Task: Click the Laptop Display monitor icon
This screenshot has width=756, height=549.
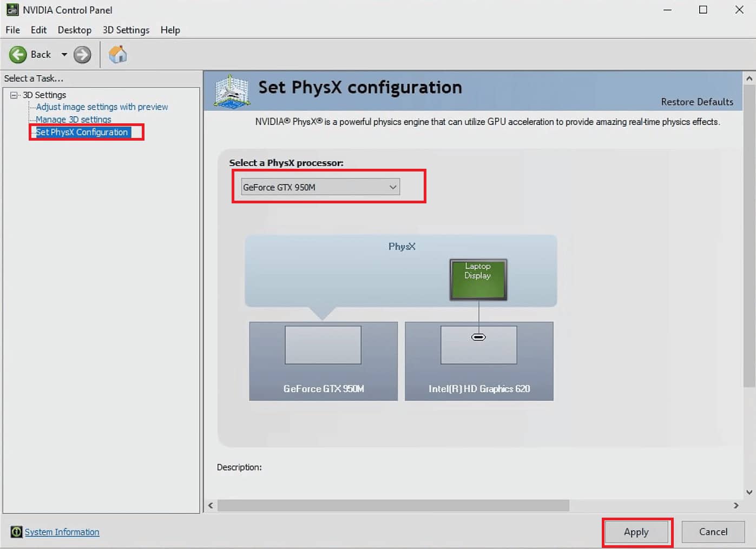Action: click(478, 279)
